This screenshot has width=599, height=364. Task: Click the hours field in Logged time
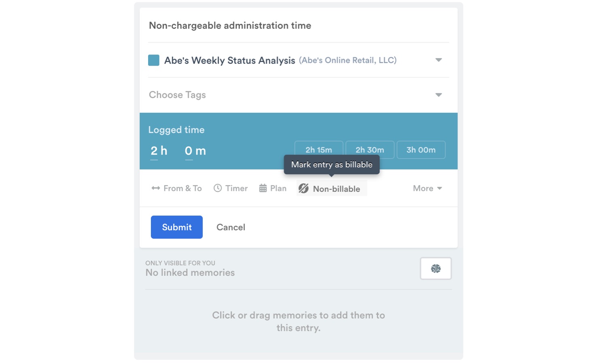click(154, 151)
